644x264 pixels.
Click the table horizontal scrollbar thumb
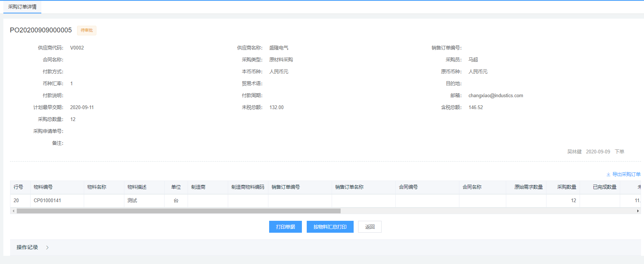pos(179,211)
